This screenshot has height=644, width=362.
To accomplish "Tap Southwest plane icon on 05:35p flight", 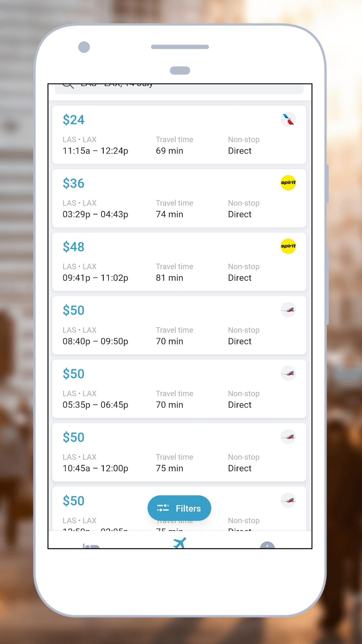I will pyautogui.click(x=288, y=373).
